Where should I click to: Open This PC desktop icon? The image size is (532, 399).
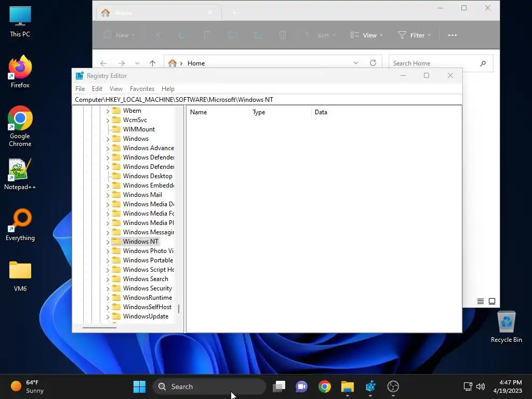point(20,21)
